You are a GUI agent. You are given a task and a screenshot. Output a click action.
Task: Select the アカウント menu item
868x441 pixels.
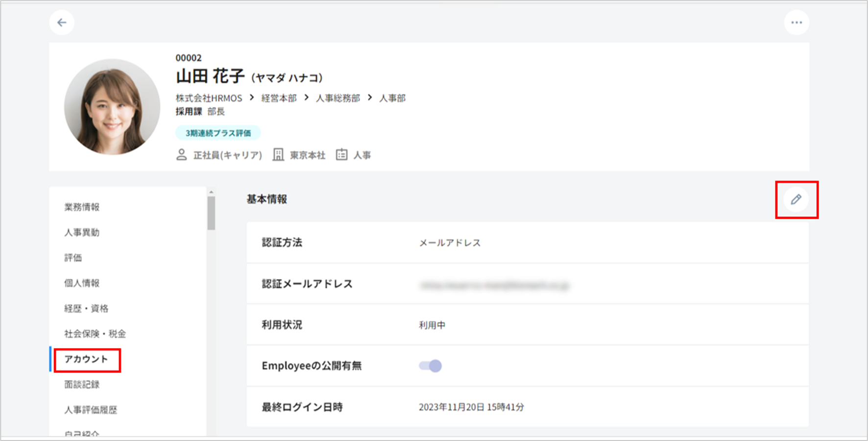click(x=86, y=359)
